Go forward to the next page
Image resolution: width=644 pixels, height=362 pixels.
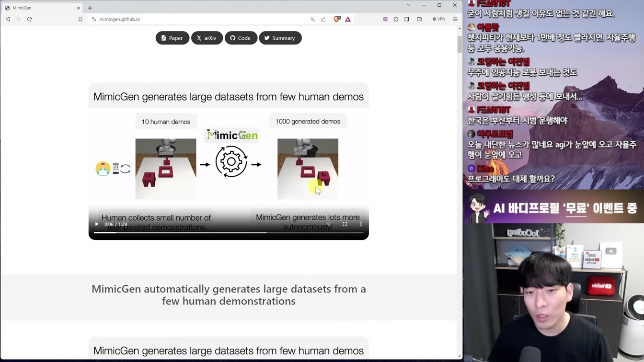[x=19, y=19]
